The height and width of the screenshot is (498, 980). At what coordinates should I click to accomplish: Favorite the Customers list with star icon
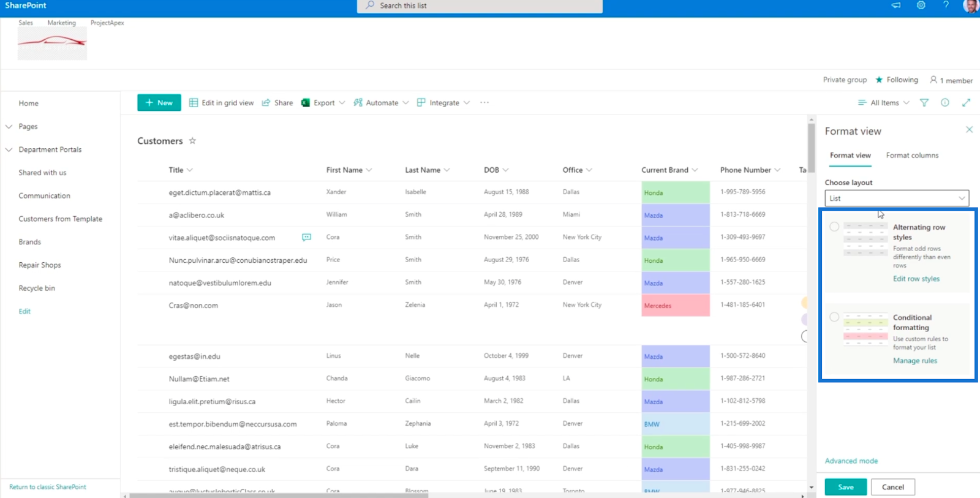(x=192, y=141)
